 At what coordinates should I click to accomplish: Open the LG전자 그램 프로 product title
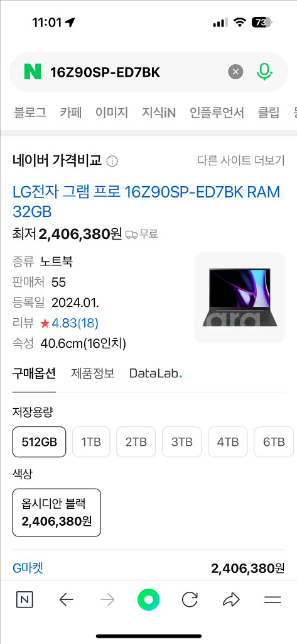pyautogui.click(x=146, y=202)
